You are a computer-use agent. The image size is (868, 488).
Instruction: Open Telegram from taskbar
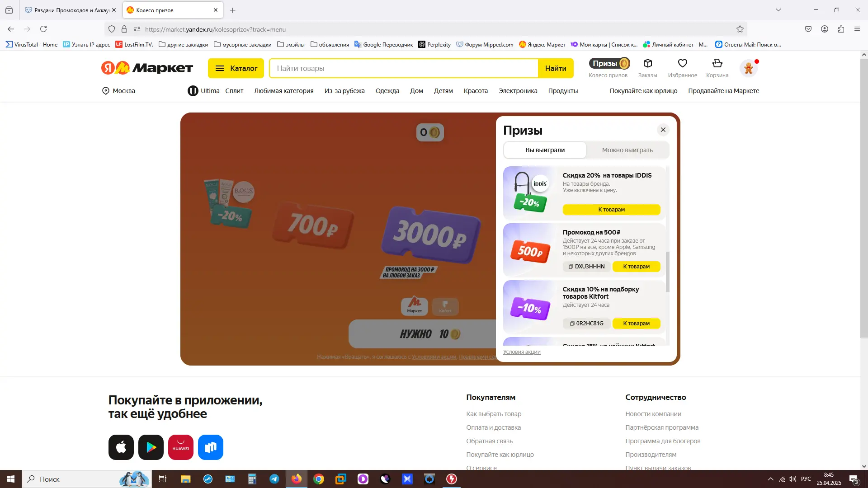click(274, 479)
